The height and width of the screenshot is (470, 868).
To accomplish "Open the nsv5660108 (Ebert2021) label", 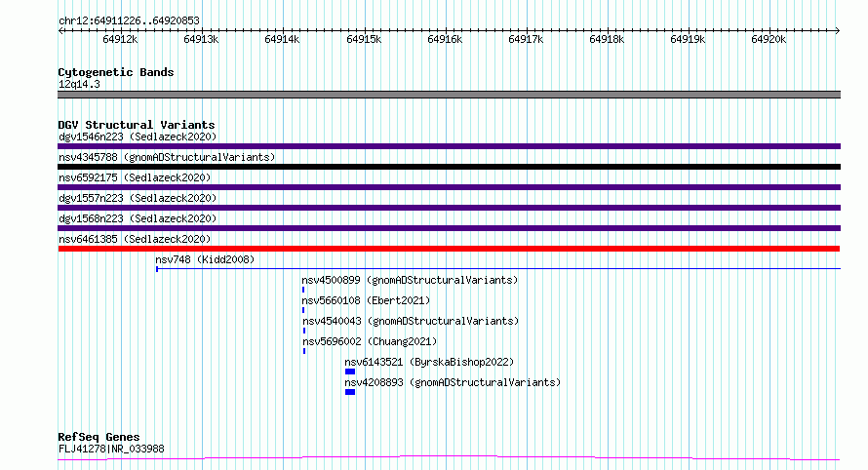I will [366, 300].
